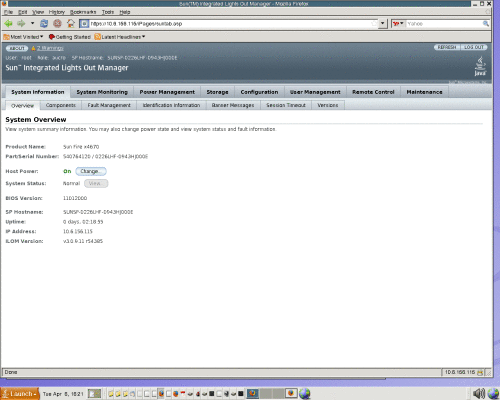Screen dimensions: 500x400
Task: Go to the Session Timeout sub-tab
Action: 286,105
